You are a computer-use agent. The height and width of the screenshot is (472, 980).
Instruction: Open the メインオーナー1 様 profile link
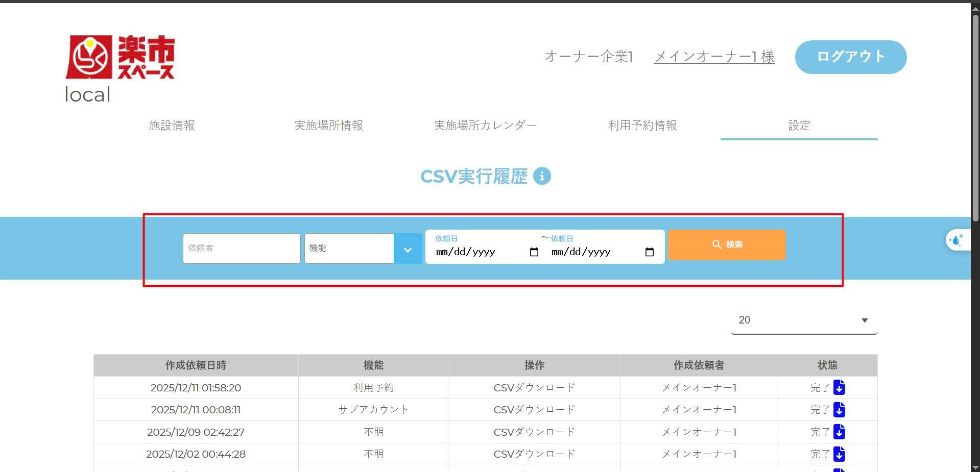point(714,57)
